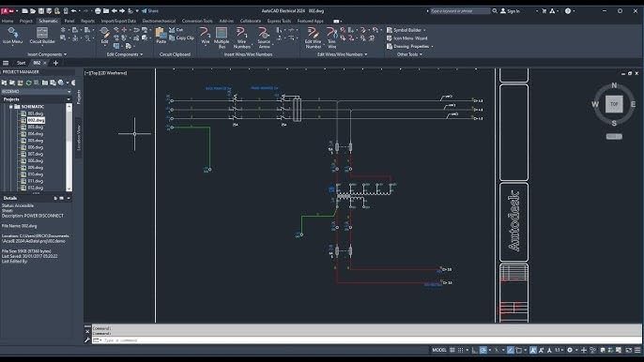Go to next project drawing arrow
Screen dimensions: 644x362
[x=122, y=11]
